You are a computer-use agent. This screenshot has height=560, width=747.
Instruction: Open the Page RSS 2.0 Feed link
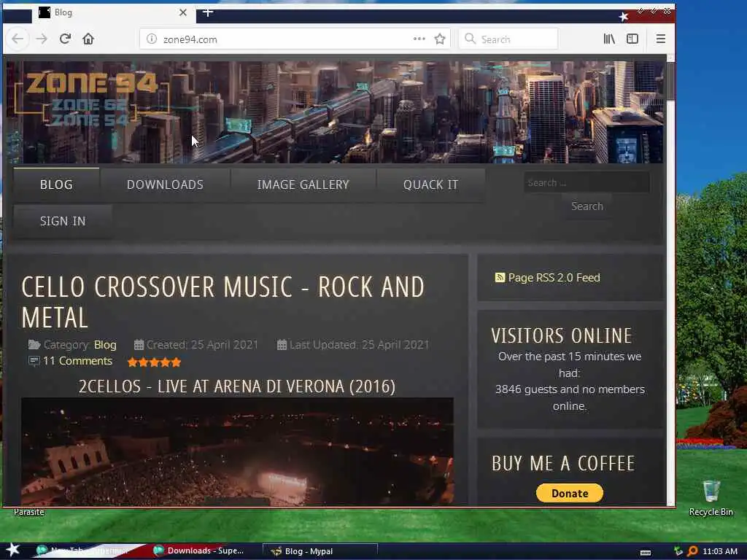(x=554, y=278)
